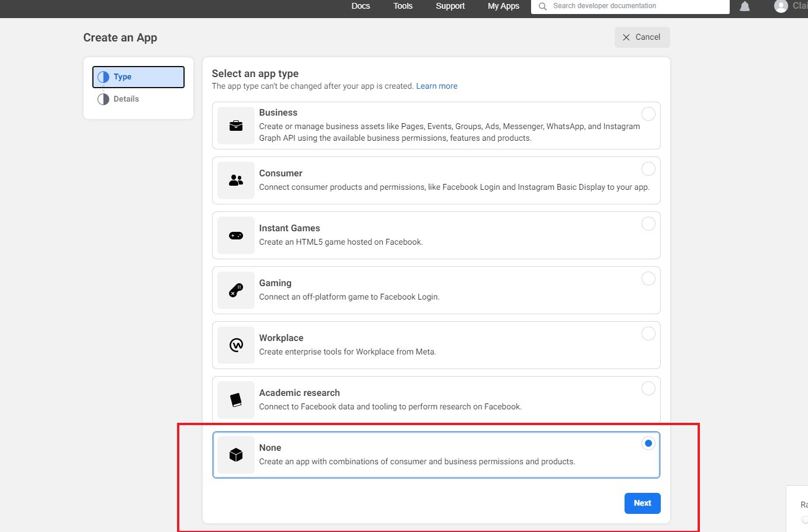Focus the Search developer documentation field
The height and width of the screenshot is (532, 808).
[x=630, y=6]
